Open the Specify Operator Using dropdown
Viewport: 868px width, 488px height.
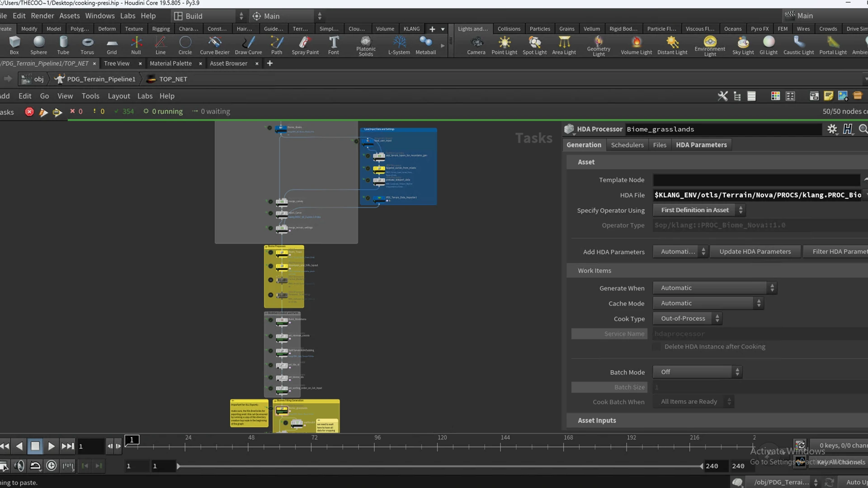699,210
